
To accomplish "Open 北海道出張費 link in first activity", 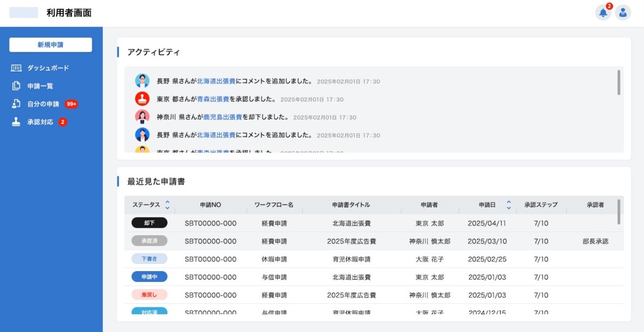I will pos(216,81).
